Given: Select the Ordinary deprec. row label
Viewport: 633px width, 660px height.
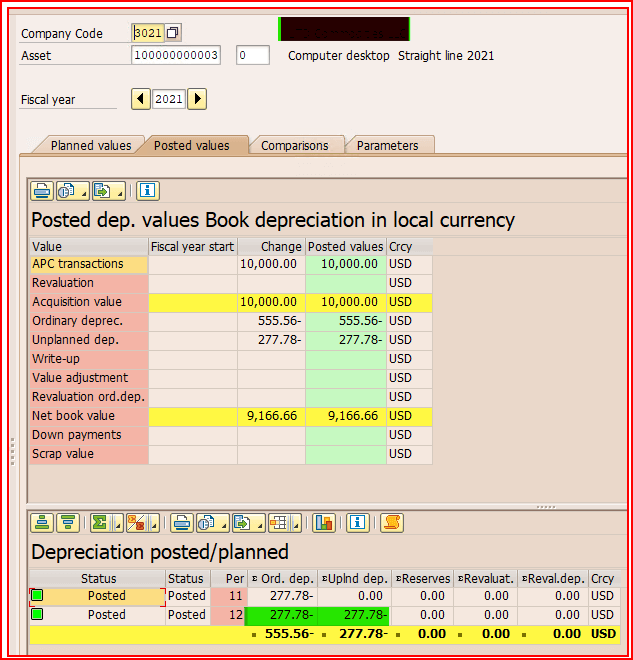Looking at the screenshot, I should click(89, 321).
